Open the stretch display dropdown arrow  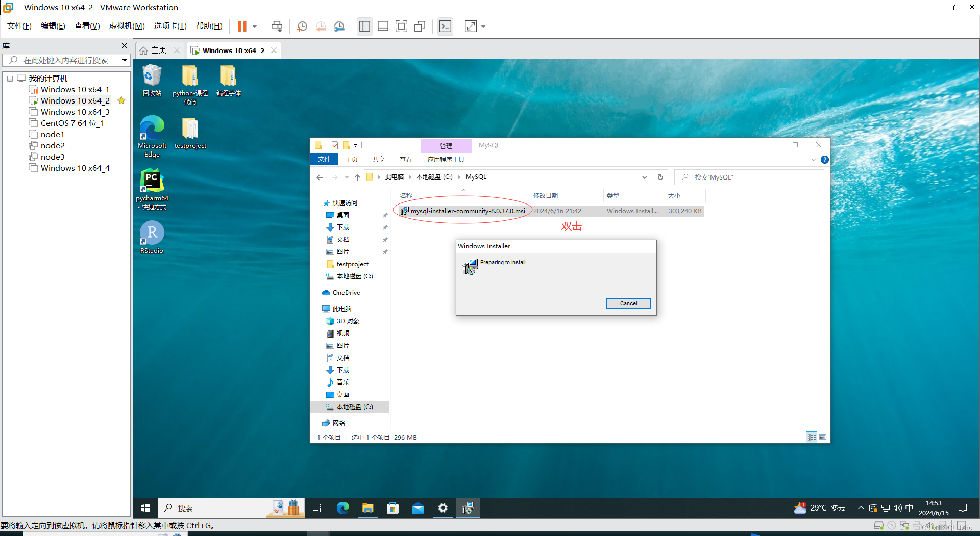point(483,26)
